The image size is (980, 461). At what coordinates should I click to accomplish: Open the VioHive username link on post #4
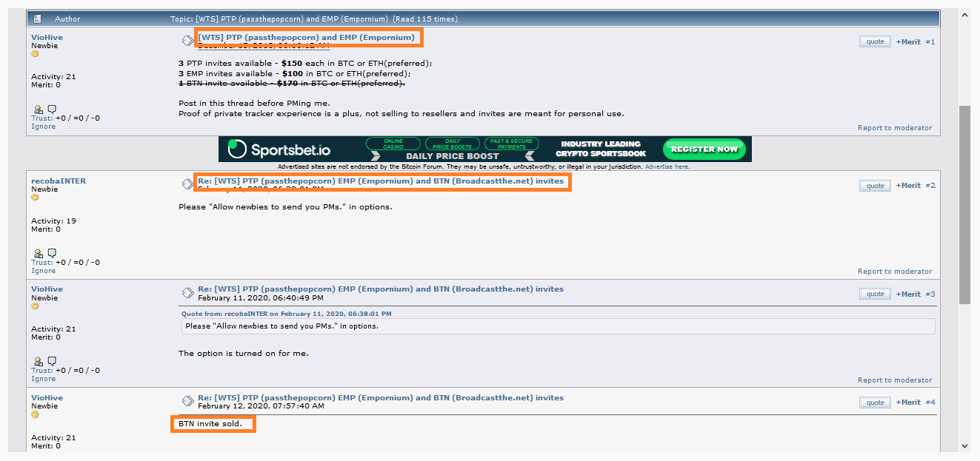pos(47,398)
